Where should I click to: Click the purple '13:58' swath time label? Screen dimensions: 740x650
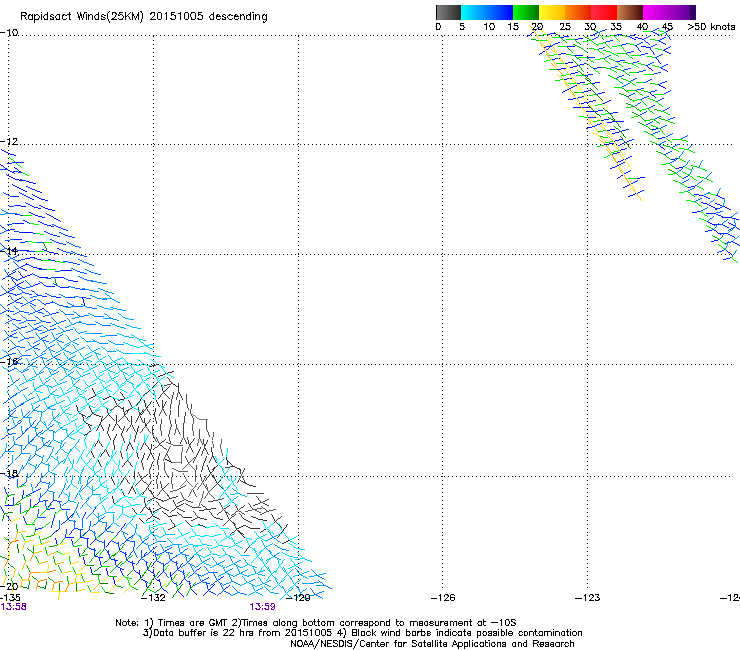click(13, 607)
